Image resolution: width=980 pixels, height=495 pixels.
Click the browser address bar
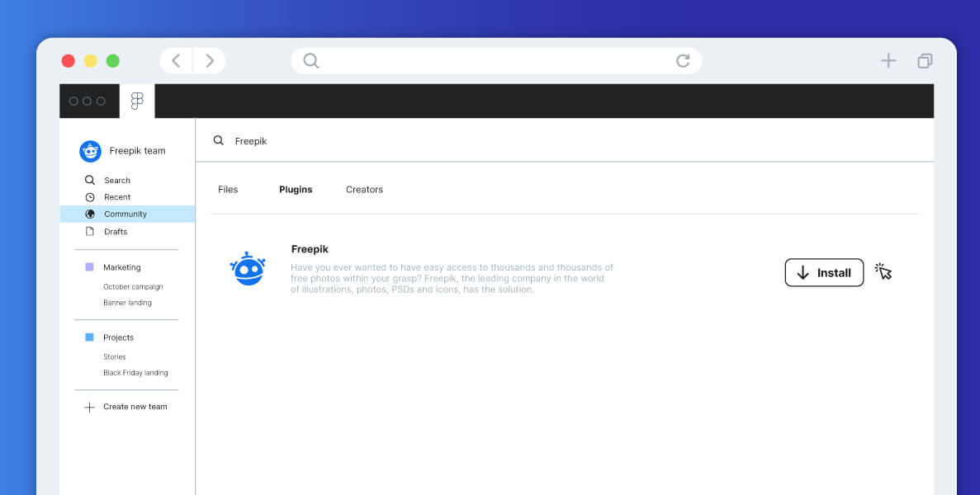(496, 60)
